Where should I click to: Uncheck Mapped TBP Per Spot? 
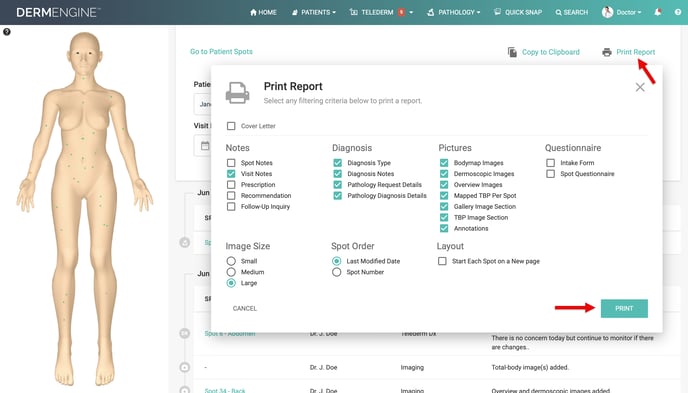[444, 196]
